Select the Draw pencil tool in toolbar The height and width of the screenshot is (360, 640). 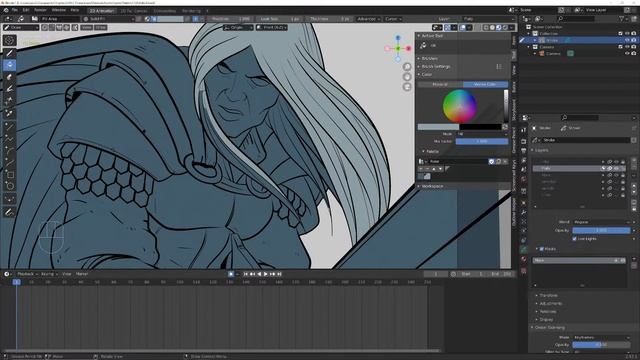[x=10, y=53]
